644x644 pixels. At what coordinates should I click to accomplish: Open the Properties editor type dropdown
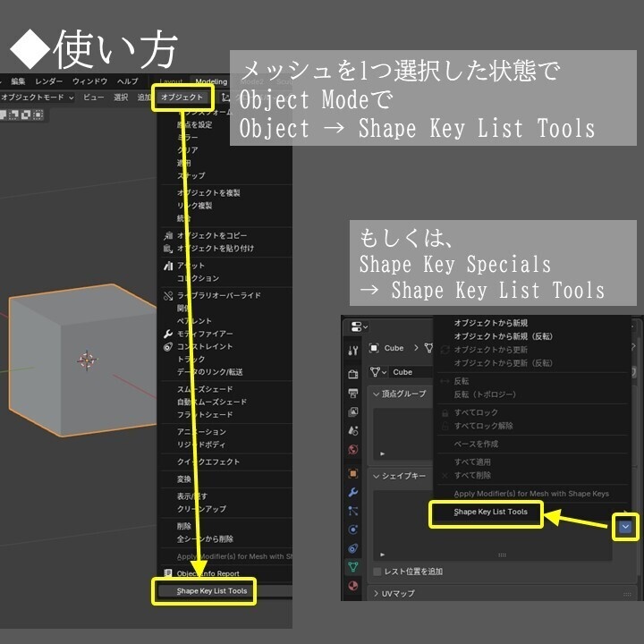tap(359, 327)
